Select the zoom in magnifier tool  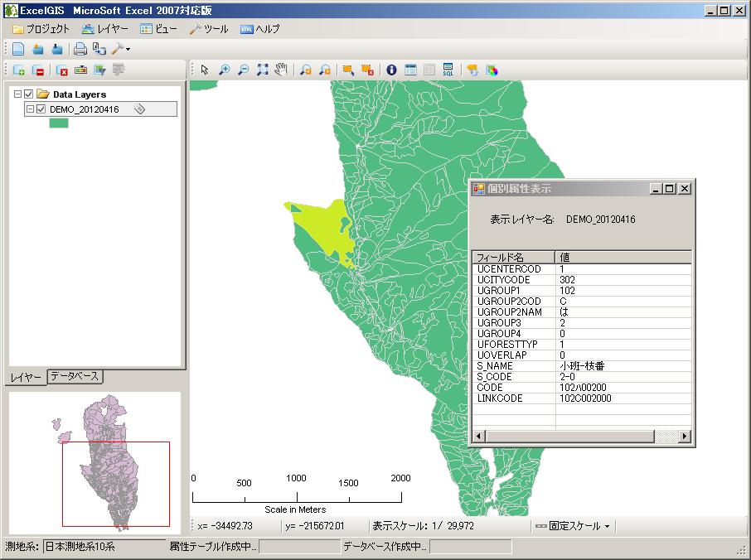224,70
